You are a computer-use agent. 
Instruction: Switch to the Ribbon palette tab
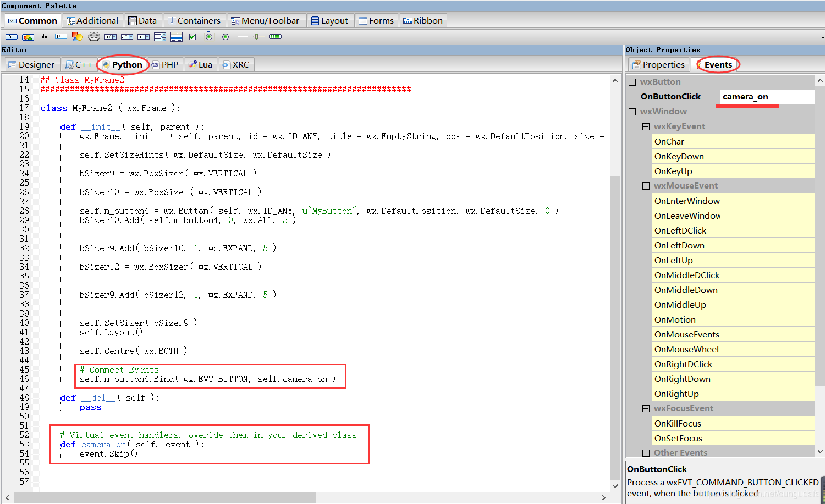coord(423,21)
